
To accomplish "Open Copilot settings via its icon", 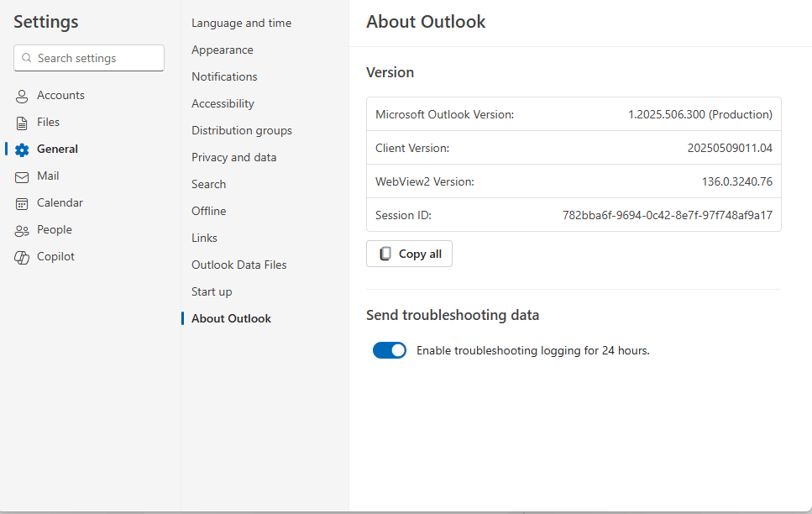I will [x=21, y=256].
